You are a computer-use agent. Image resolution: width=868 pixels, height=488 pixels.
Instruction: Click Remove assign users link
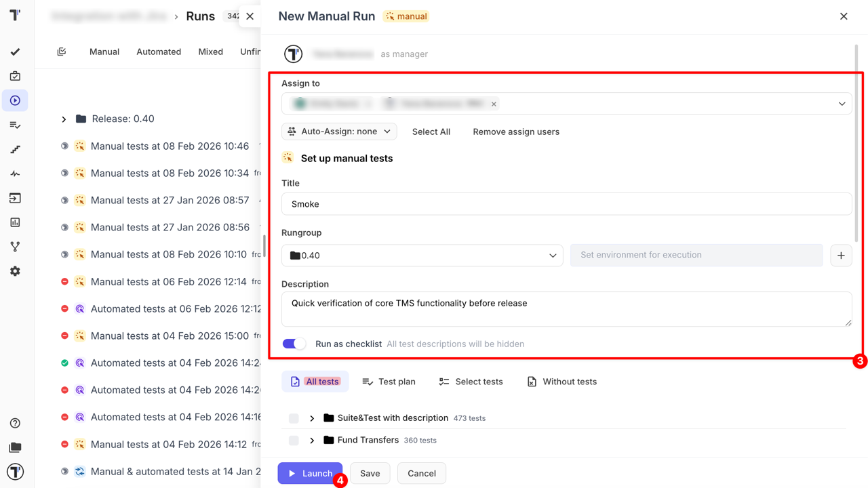pyautogui.click(x=515, y=131)
